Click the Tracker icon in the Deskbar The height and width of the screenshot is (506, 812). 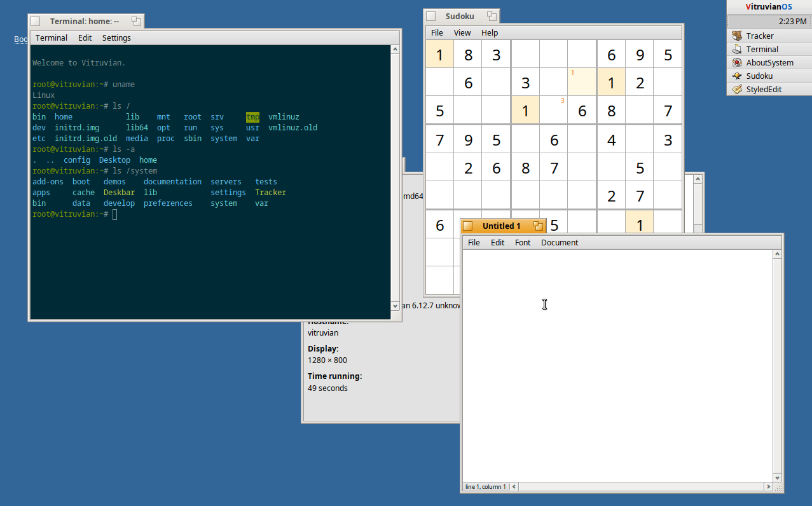(737, 36)
